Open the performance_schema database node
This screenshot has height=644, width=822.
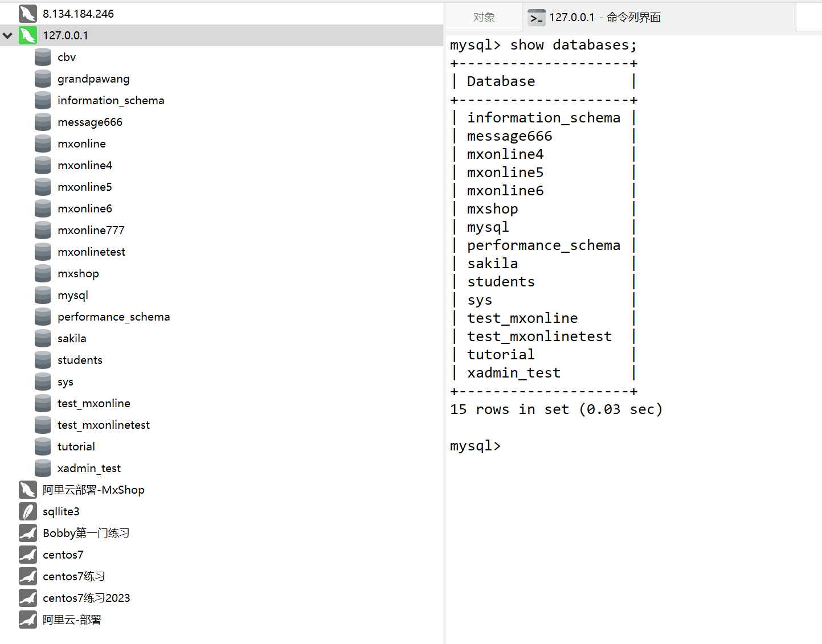click(x=113, y=317)
